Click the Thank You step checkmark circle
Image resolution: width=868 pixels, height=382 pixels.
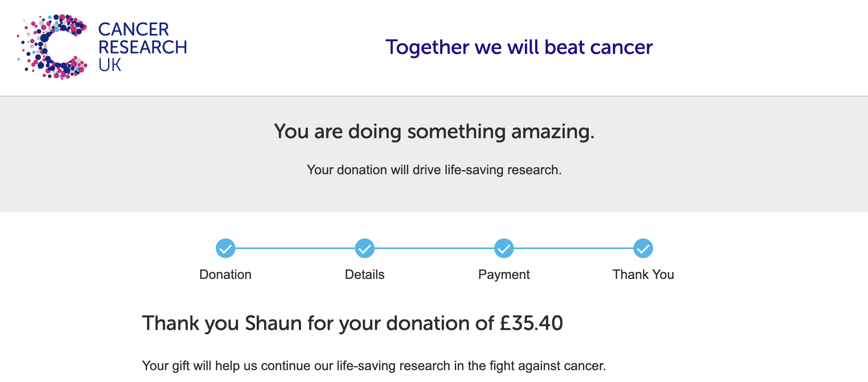(x=643, y=248)
